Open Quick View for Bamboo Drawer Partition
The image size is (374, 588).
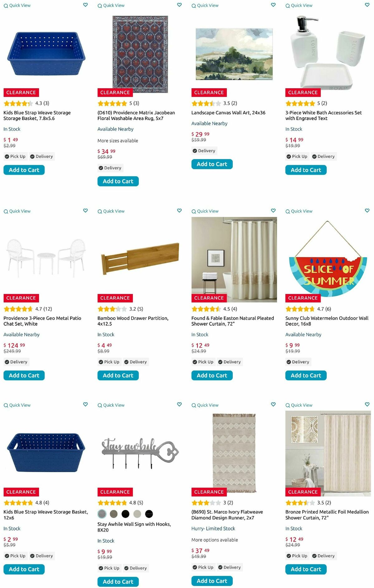[x=111, y=211]
